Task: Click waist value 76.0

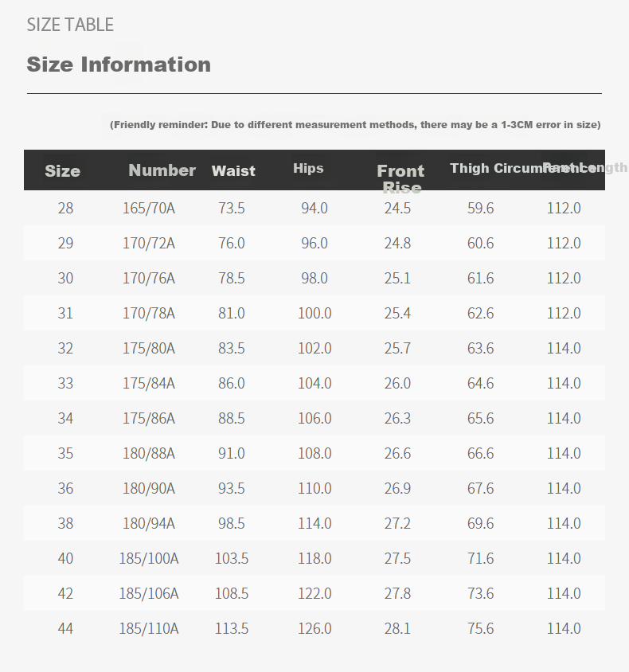Action: point(232,244)
